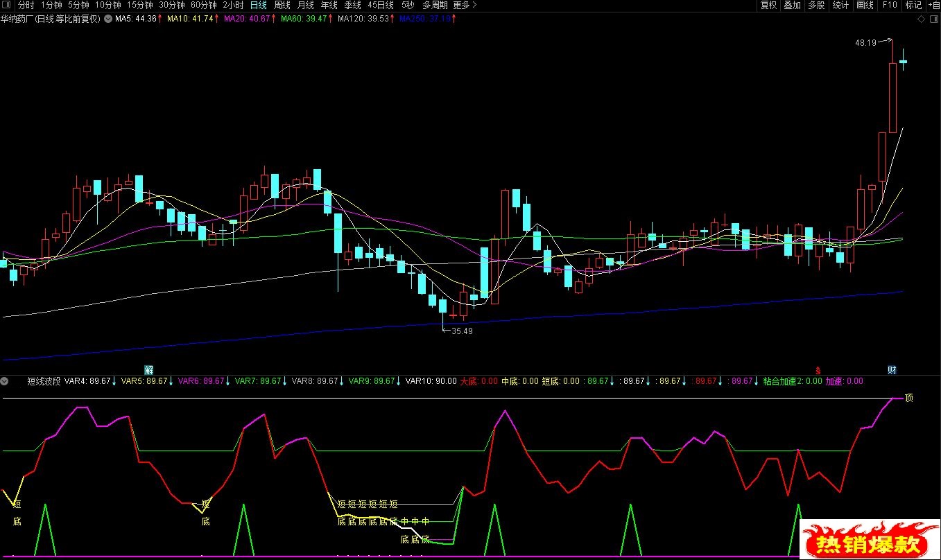Select the 45日线 period
Screen dimensions: 941x560
point(381,5)
